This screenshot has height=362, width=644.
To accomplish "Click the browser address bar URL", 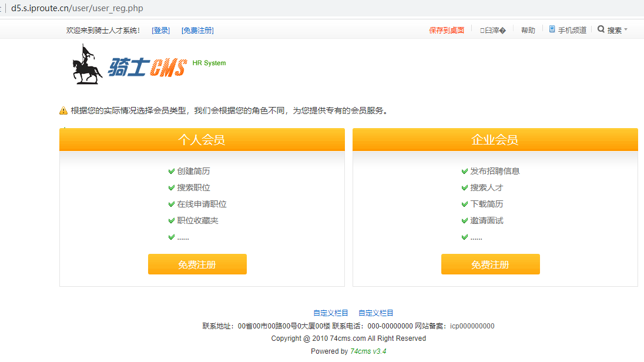I will (x=77, y=8).
